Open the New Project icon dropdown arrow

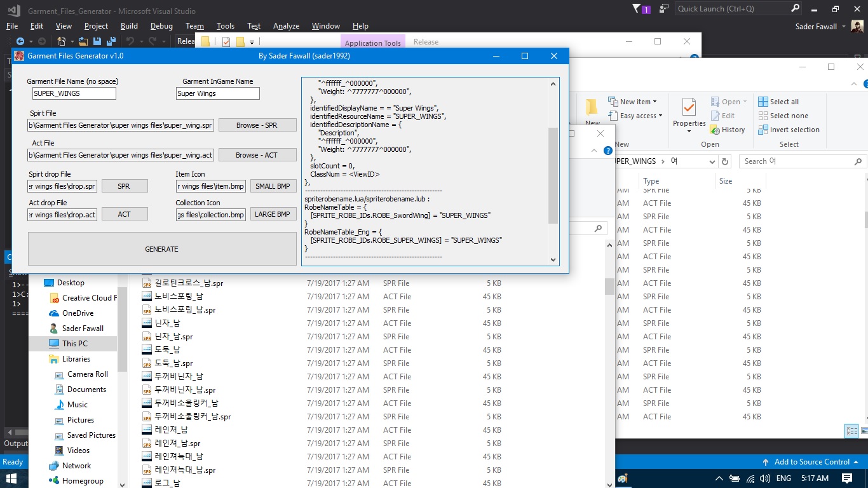[x=72, y=42]
